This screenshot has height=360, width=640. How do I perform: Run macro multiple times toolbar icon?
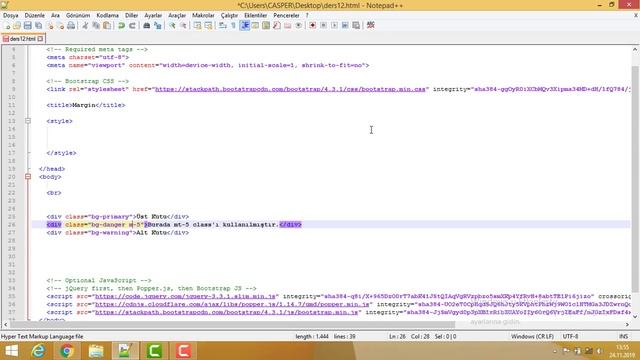point(345,25)
